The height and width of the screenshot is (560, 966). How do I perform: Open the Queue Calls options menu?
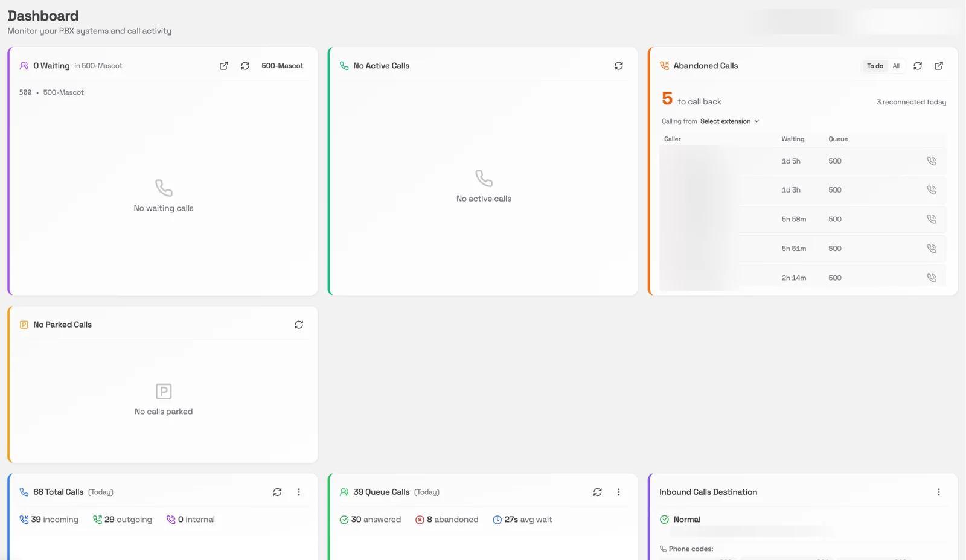pos(619,492)
